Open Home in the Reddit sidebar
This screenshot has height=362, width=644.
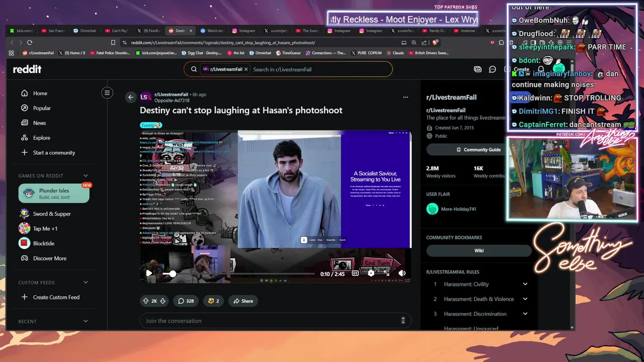pyautogui.click(x=40, y=94)
